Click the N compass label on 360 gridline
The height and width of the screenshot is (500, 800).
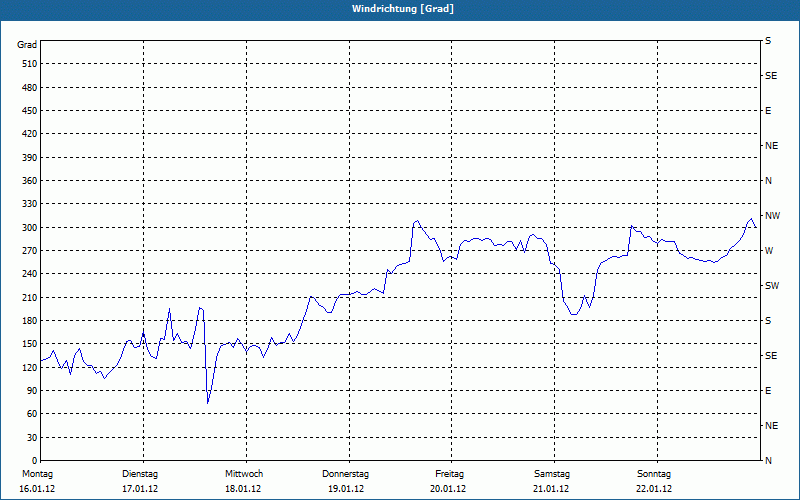tap(768, 181)
